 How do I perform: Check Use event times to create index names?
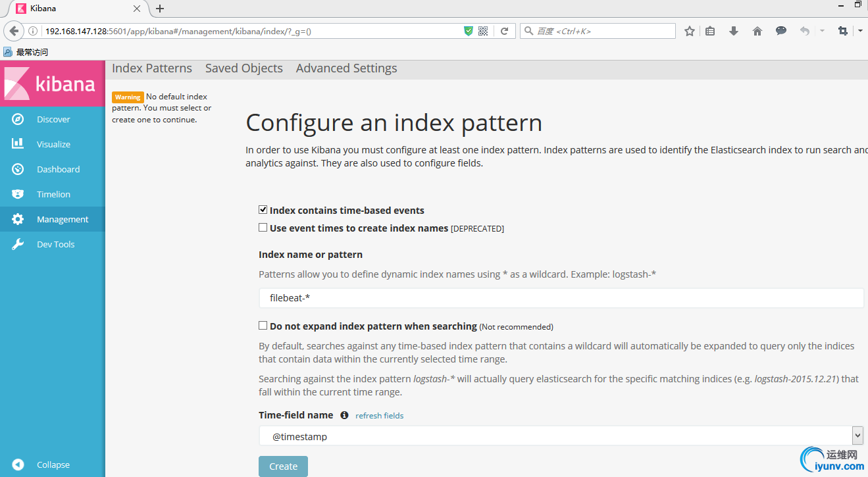263,228
